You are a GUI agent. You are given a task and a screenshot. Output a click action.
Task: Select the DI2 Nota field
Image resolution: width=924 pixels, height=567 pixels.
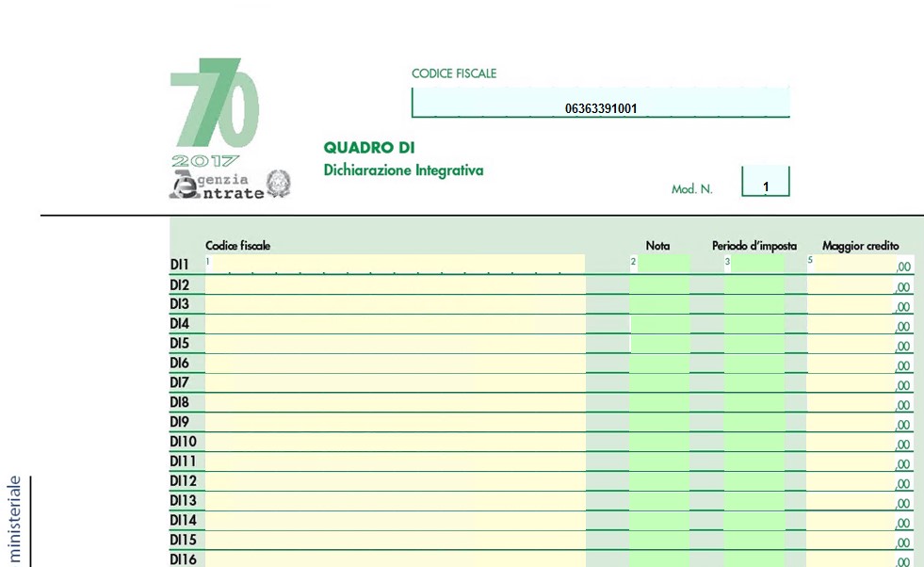659,284
